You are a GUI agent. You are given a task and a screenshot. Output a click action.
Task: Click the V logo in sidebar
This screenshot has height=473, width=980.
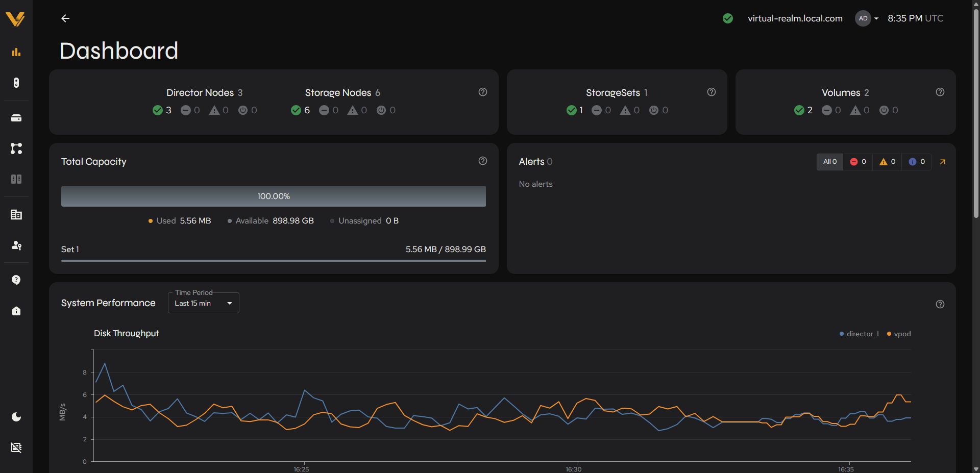click(x=15, y=19)
